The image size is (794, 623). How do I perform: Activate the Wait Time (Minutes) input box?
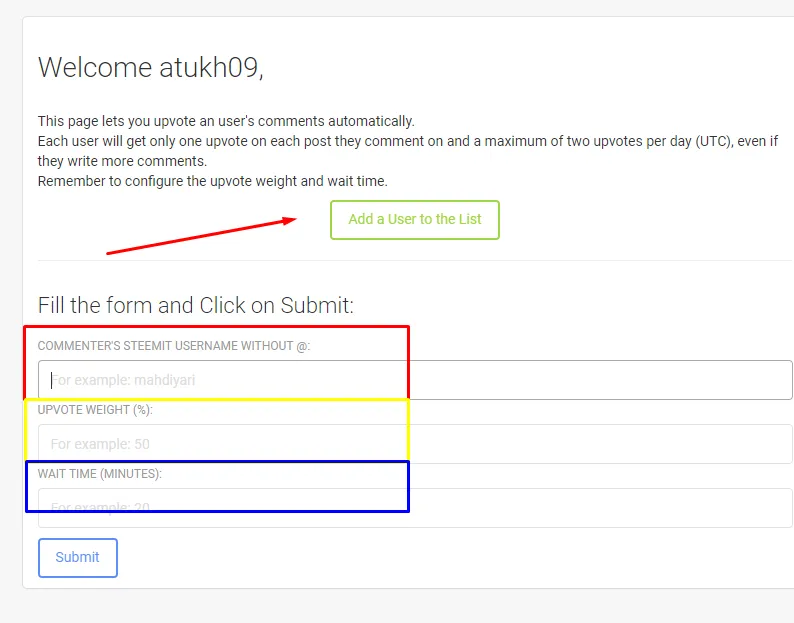tap(415, 508)
